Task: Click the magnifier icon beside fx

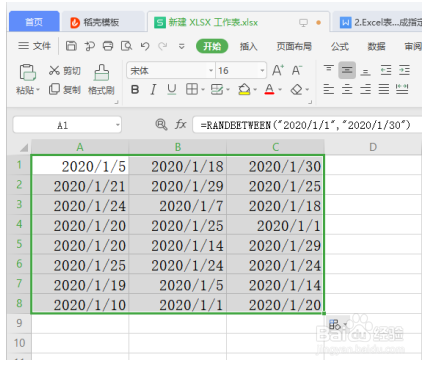Action: pyautogui.click(x=161, y=125)
